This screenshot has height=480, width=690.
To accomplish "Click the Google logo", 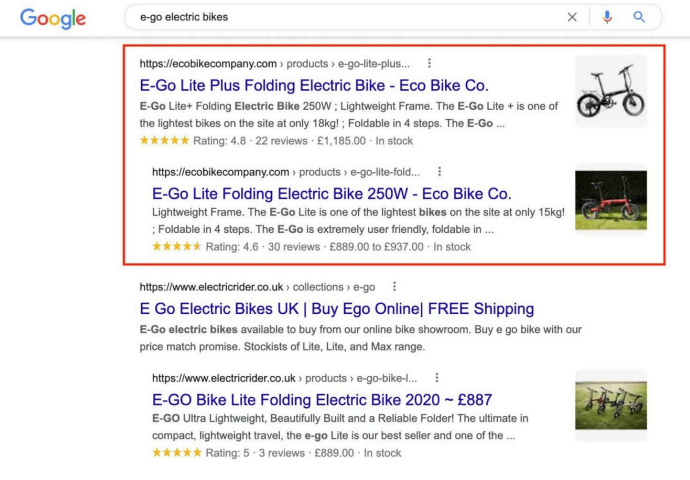I will click(x=53, y=18).
